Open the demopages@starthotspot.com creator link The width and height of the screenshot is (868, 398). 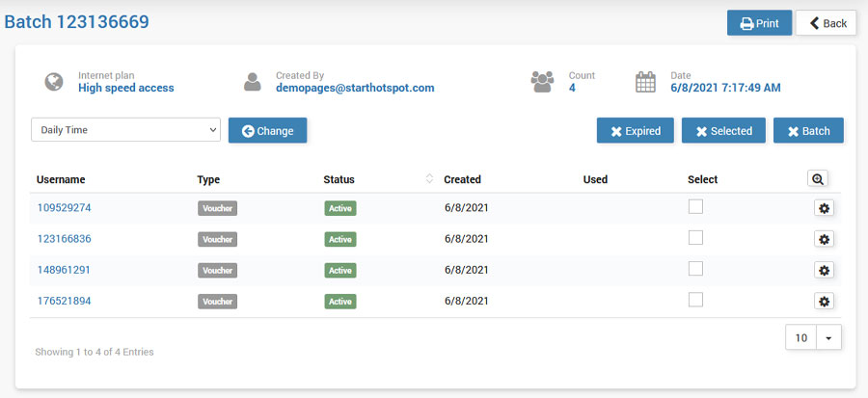coord(355,88)
